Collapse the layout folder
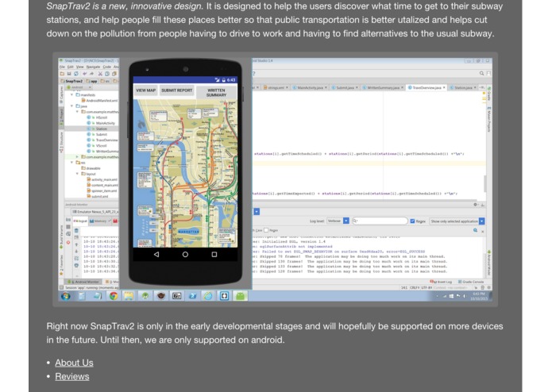The height and width of the screenshot is (392, 552). (x=77, y=174)
